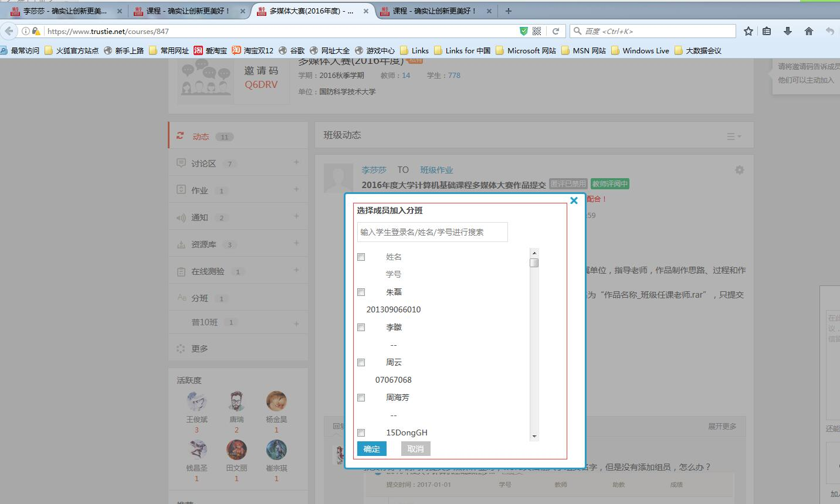
Task: Click the member list scroll-down arrow
Action: pos(534,436)
